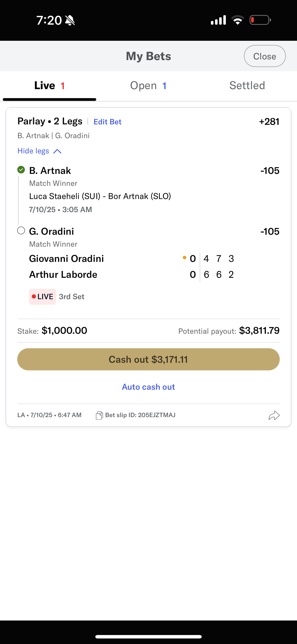
Task: Tap the green checkmark beside B. Artnak
Action: tap(21, 170)
